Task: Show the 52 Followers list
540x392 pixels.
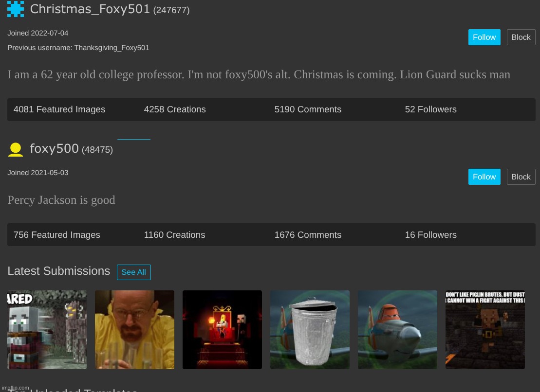Action: pyautogui.click(x=430, y=109)
